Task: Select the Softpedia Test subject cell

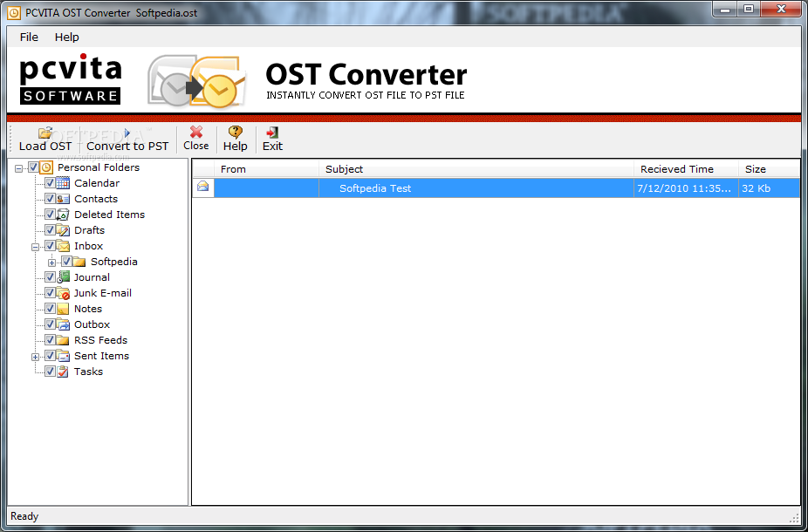Action: tap(476, 188)
